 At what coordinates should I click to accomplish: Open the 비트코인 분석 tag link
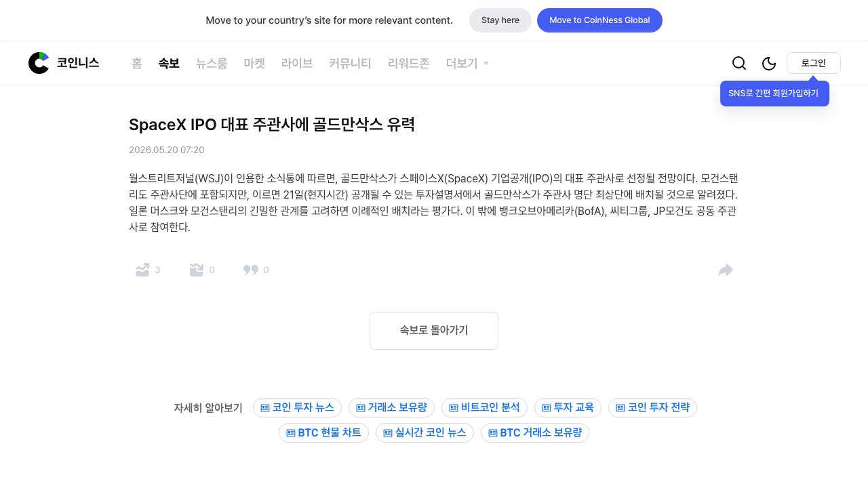[x=484, y=407]
